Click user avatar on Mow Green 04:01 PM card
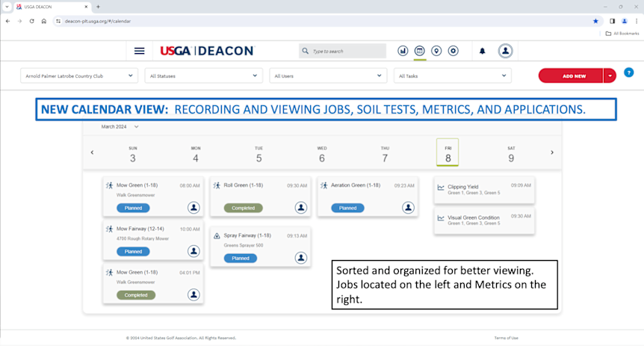The image size is (644, 346). coord(193,294)
